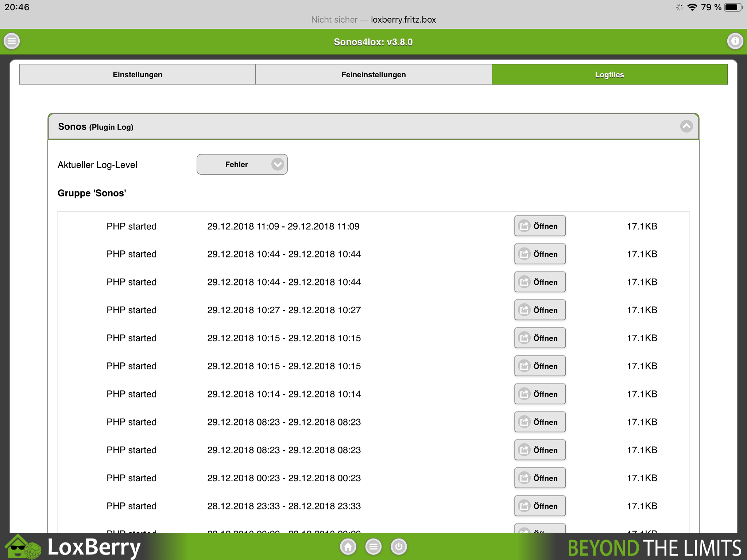
Task: Open the Fehler log-level dropdown
Action: point(242,164)
